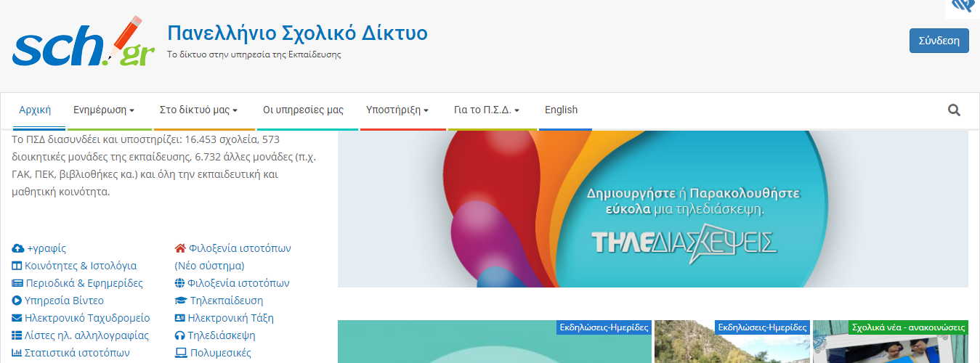Click the Ηλεκτρονικό Ταχυδρομείο envelope icon
The height and width of the screenshot is (363, 980).
[17, 318]
